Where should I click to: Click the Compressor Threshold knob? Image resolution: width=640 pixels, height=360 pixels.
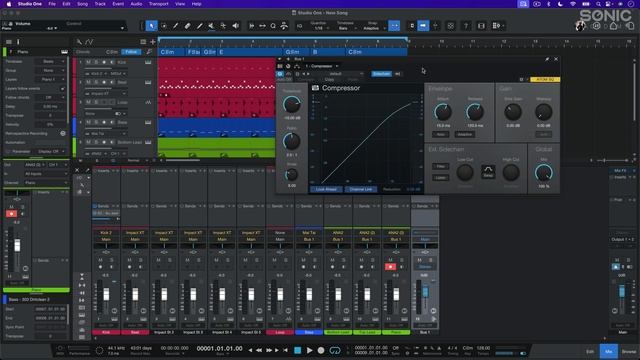[291, 105]
